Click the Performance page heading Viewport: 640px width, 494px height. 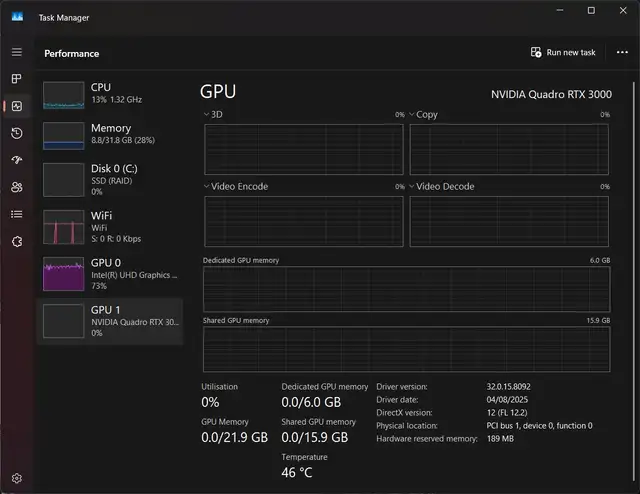click(x=71, y=53)
